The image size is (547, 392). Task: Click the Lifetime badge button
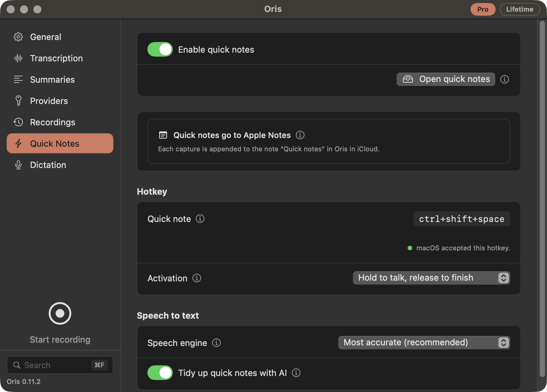[x=520, y=9]
